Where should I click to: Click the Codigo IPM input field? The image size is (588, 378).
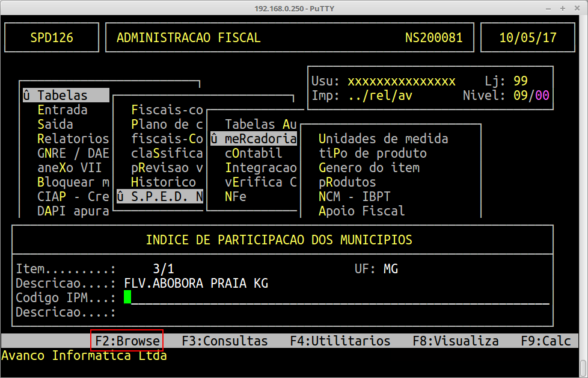pyautogui.click(x=337, y=298)
